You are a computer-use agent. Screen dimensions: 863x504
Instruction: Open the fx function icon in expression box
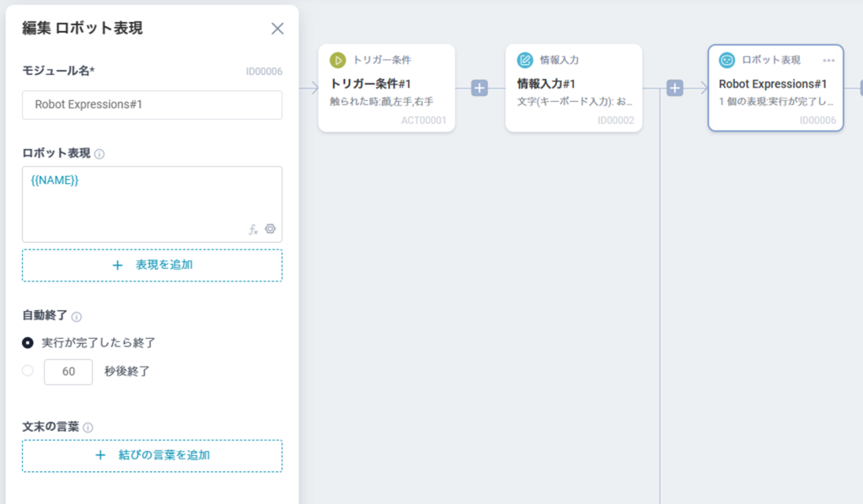tap(253, 229)
